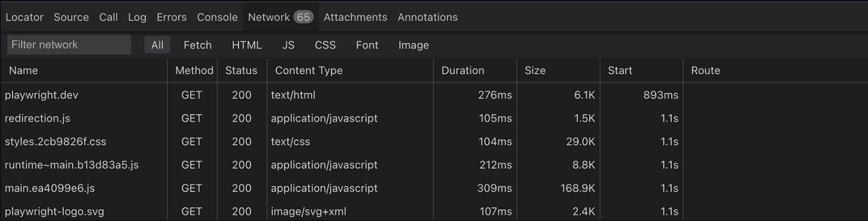The width and height of the screenshot is (868, 221).
Task: Switch to the Console tab
Action: tap(217, 17)
